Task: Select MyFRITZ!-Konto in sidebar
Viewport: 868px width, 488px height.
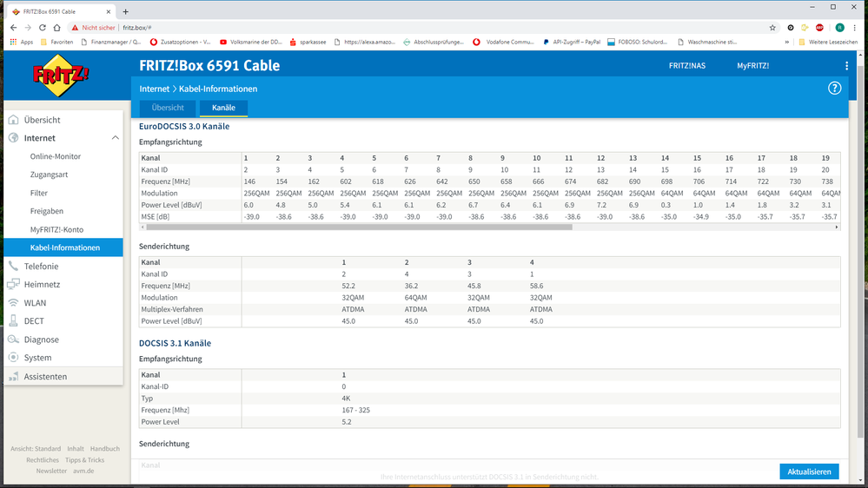Action: 56,229
